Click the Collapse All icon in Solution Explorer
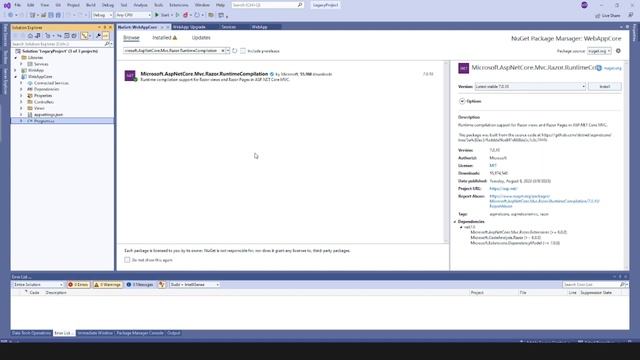Viewport: 640px width, 360px height. pyautogui.click(x=67, y=36)
